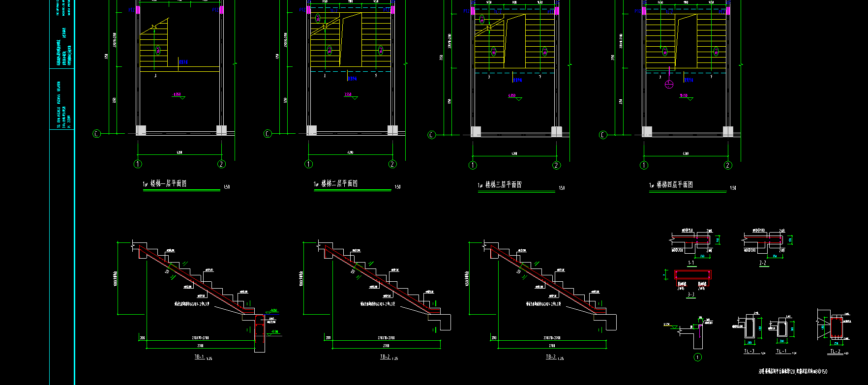868x385 pixels.
Task: Click the TL-3 beam detail label
Action: pos(749,351)
